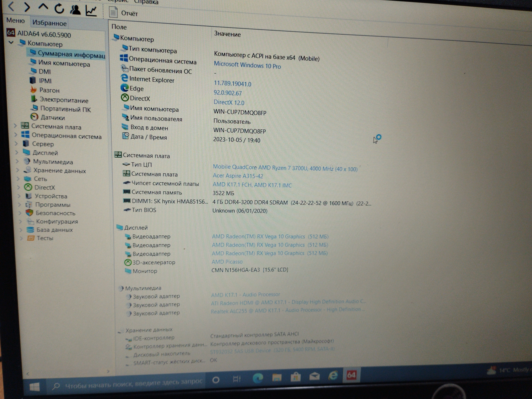Collapse the Компьютер tree node
Image resolution: width=532 pixels, height=399 pixels.
tap(11, 42)
